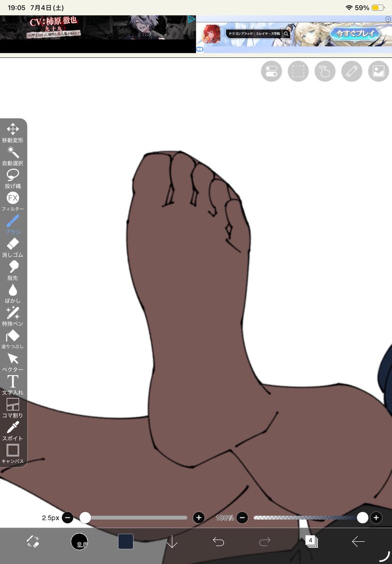The height and width of the screenshot is (564, 392).
Task: Select the 移動変形 transform tool
Action: pyautogui.click(x=13, y=132)
